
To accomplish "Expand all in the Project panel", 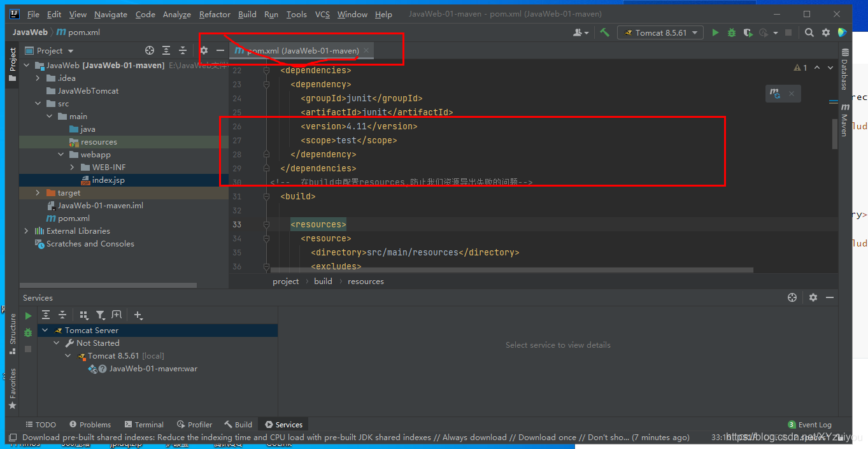I will tap(166, 50).
